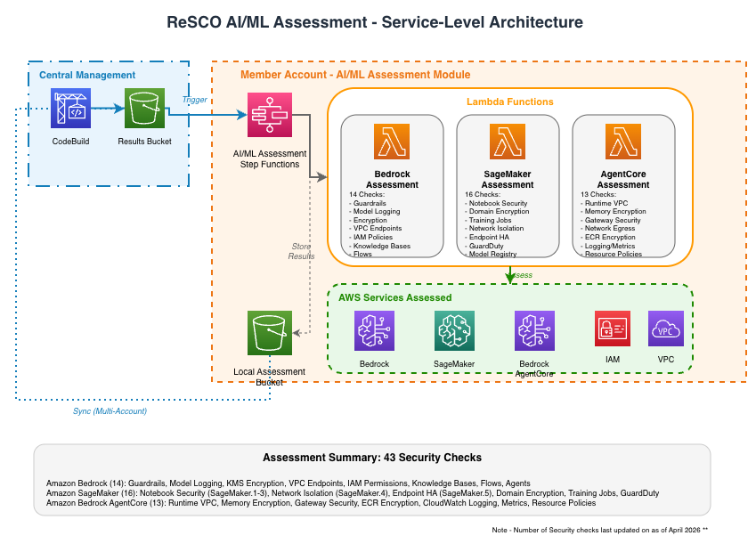Click the SageMaker Assessment Lambda icon

(508, 142)
